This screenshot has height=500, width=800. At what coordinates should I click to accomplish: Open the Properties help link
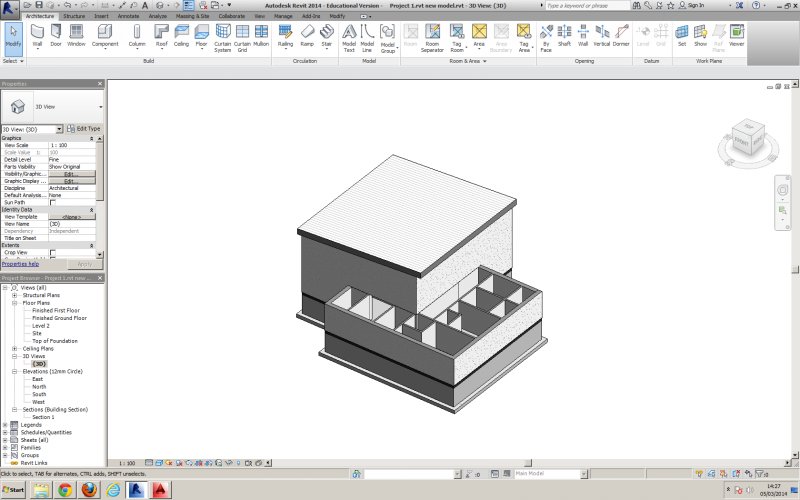click(20, 264)
